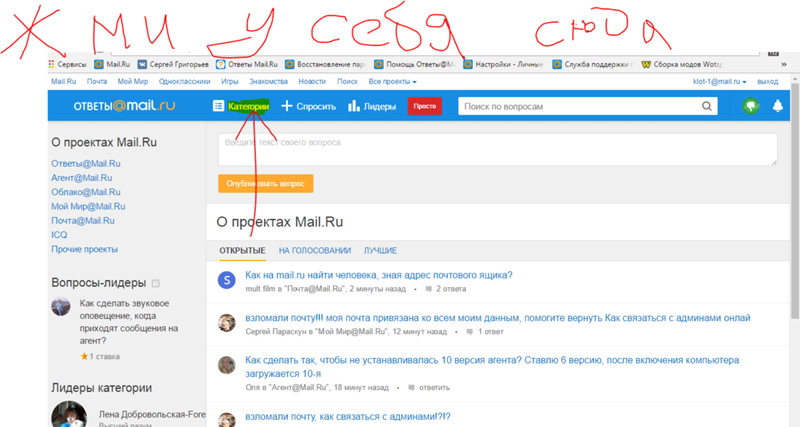
Task: Click the answers icon beside 2 ответа
Action: pyautogui.click(x=429, y=289)
